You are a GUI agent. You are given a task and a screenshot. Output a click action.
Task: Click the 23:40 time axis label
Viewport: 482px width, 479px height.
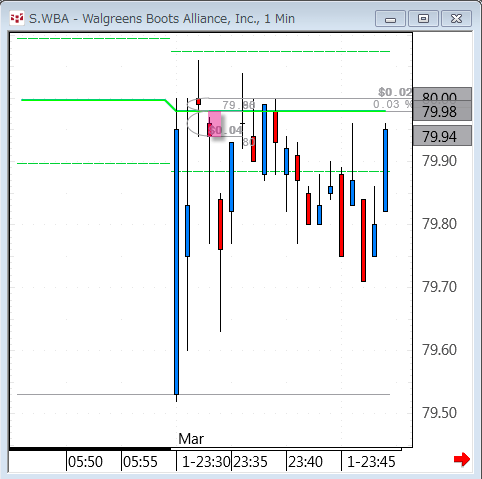click(x=305, y=462)
